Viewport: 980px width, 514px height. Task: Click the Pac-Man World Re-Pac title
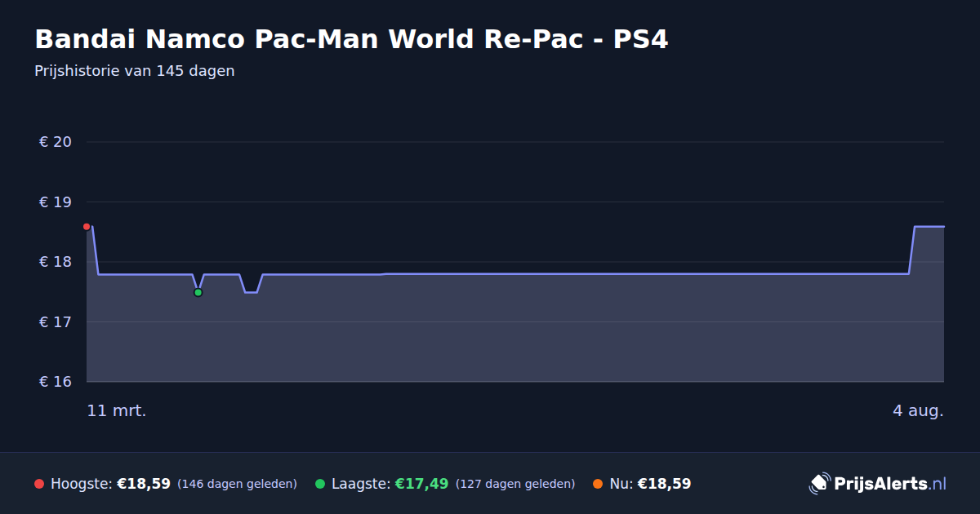pyautogui.click(x=351, y=39)
